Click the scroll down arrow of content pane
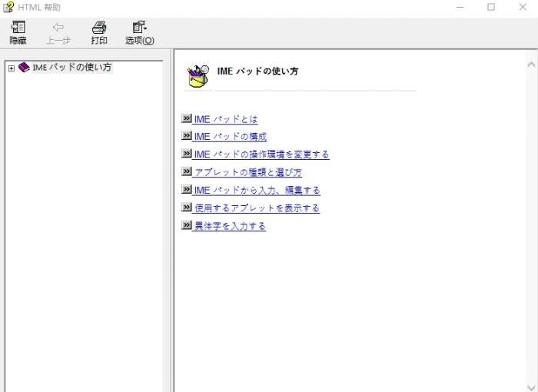This screenshot has height=392, width=538. click(x=531, y=387)
